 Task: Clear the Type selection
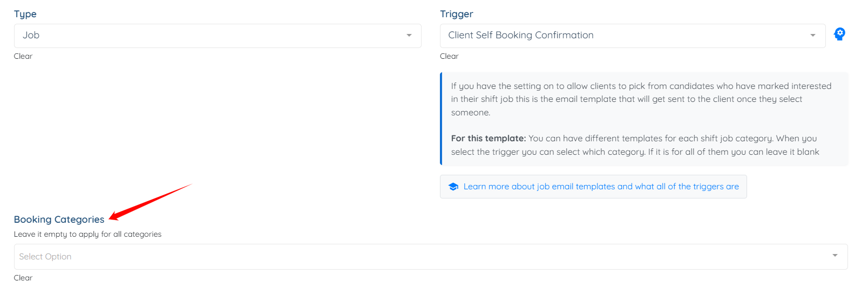click(x=23, y=56)
